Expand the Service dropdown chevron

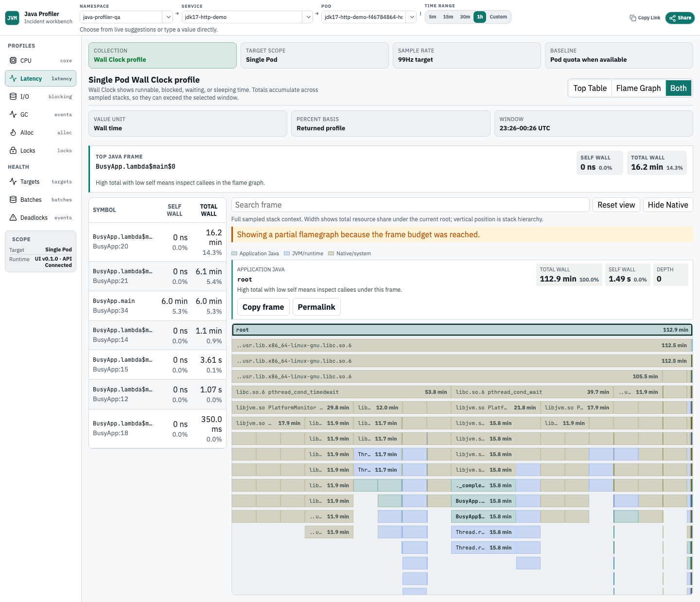click(x=308, y=17)
